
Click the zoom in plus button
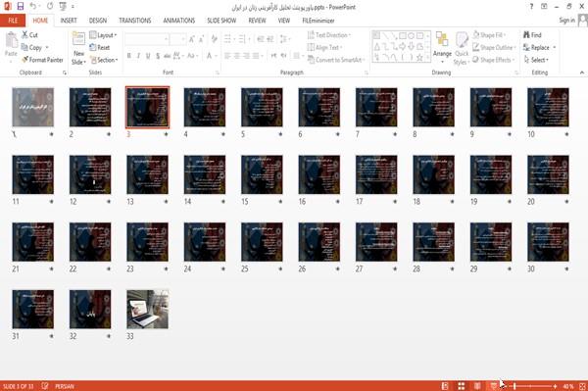pyautogui.click(x=555, y=386)
